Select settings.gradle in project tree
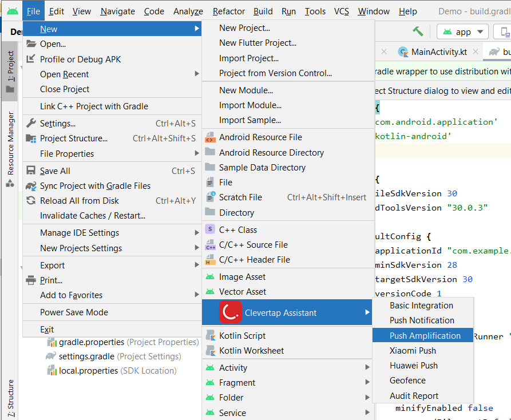 tap(113, 356)
